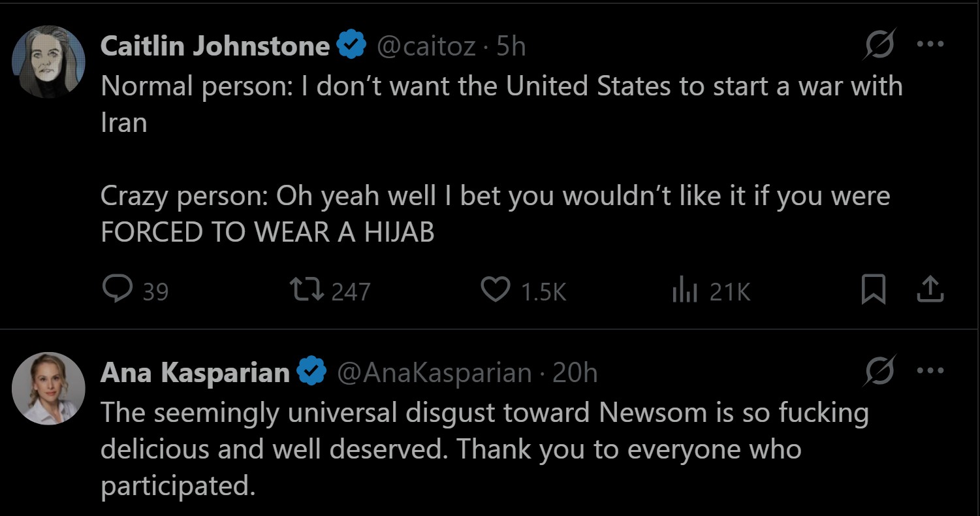Open more options on Caitlin Johnstone's tweet

(x=930, y=44)
